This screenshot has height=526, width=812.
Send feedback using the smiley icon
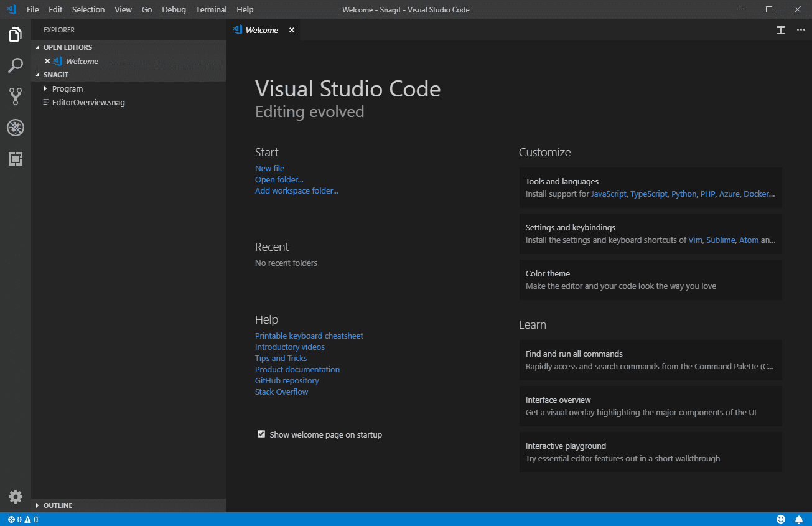point(781,519)
